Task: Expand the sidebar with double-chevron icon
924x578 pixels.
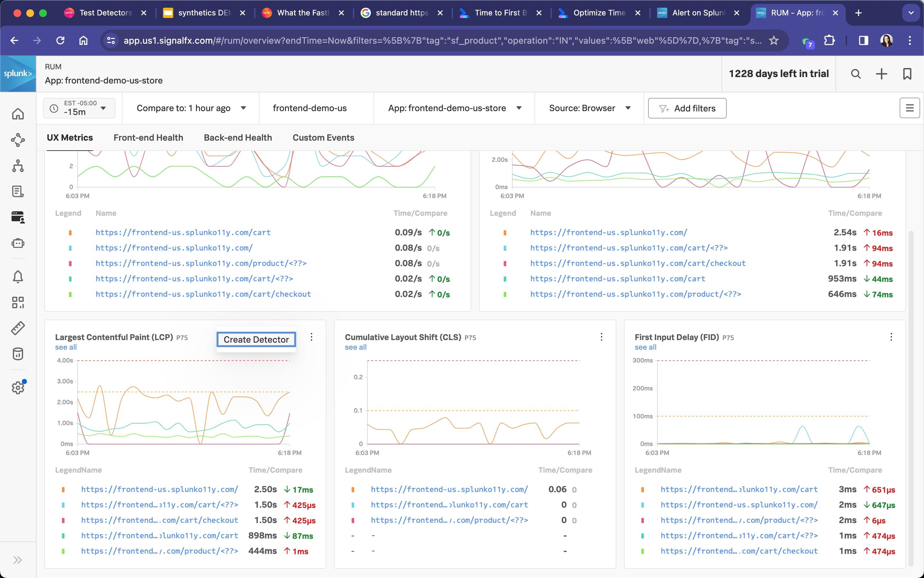Action: 18,560
